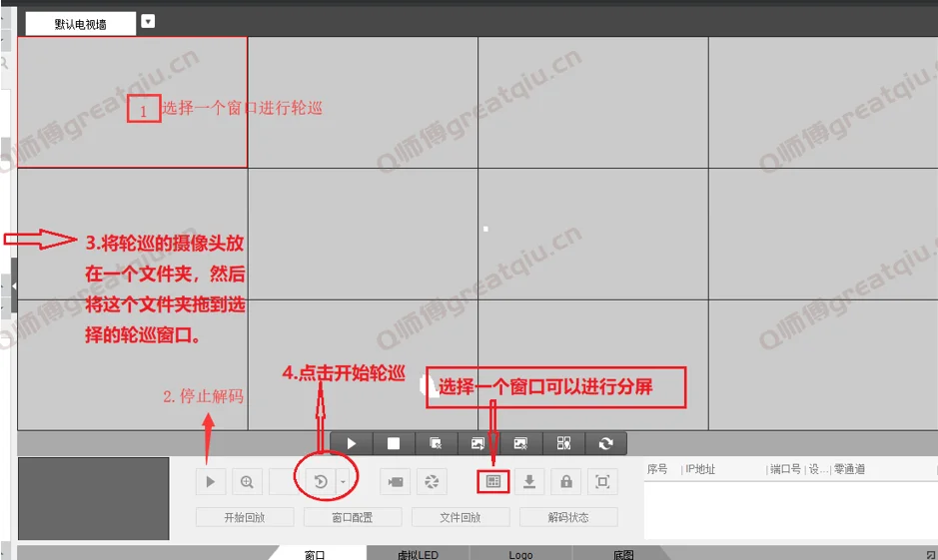Click the refresh icon in dark toolbar
Screen dimensions: 938x560
click(x=605, y=443)
